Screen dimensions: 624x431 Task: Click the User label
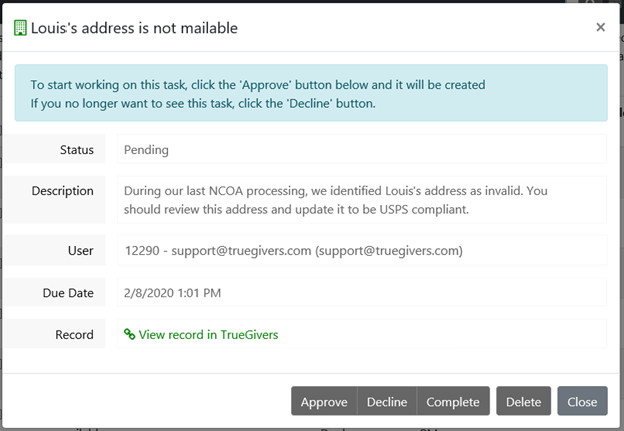coord(81,250)
